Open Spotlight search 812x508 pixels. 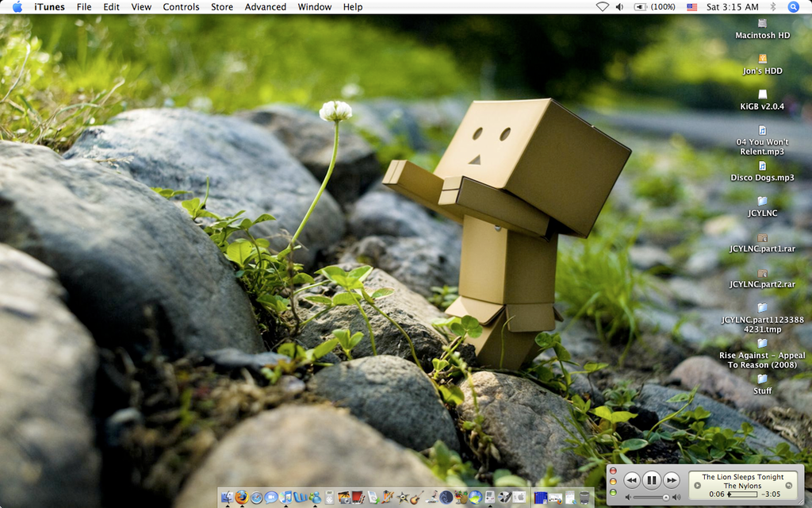(x=793, y=6)
